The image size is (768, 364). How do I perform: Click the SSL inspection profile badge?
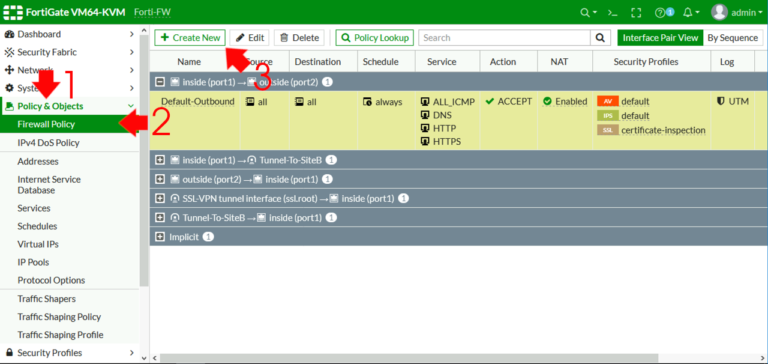(x=608, y=130)
